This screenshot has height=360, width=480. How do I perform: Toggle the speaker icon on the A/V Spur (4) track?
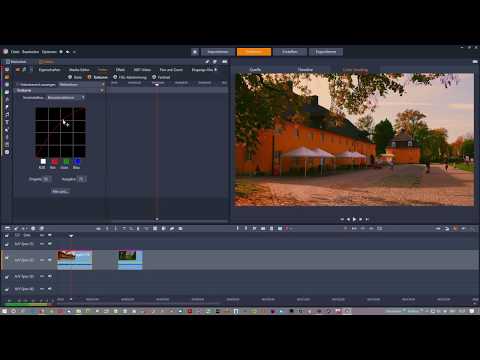pyautogui.click(x=50, y=289)
